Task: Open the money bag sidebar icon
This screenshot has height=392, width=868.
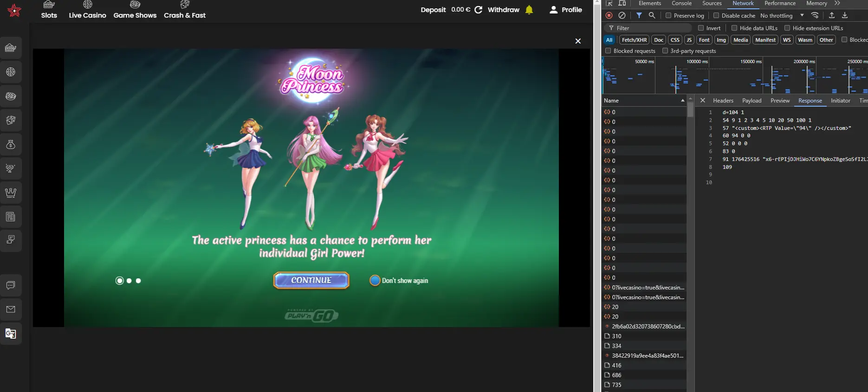Action: [11, 144]
